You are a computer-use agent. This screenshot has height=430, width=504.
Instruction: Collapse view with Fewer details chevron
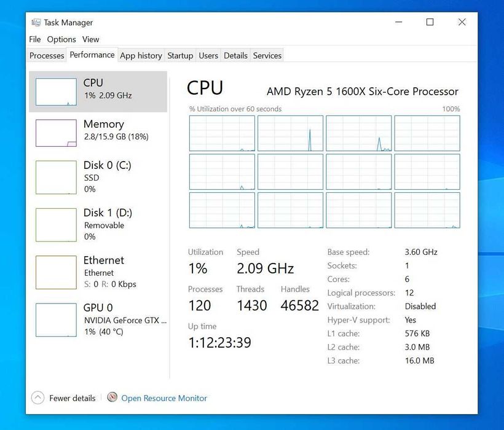pos(38,397)
